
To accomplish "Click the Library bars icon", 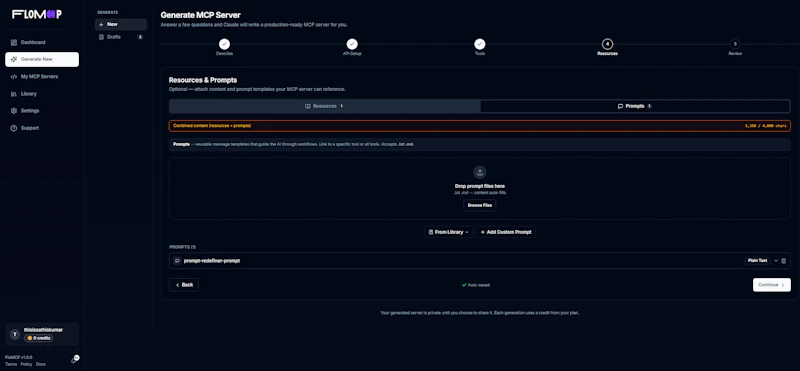I will (x=14, y=94).
